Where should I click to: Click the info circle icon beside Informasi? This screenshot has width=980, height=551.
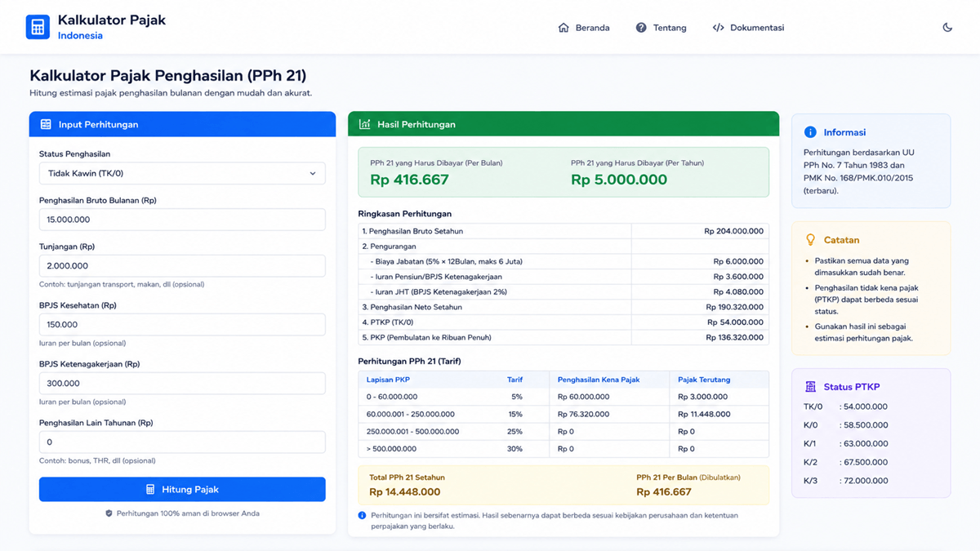(810, 132)
